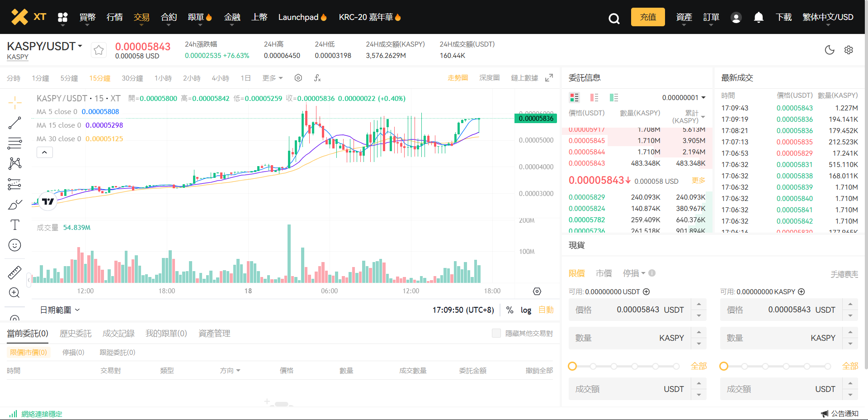This screenshot has height=420, width=868.
Task: Toggle auto scale on chart
Action: [x=546, y=310]
